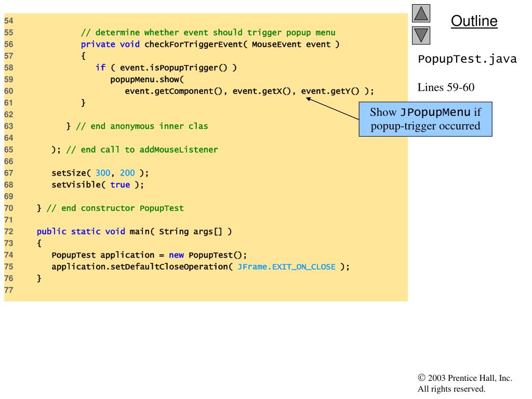This screenshot has height=399, width=532.
Task: Click line number 54
Action: 9,21
